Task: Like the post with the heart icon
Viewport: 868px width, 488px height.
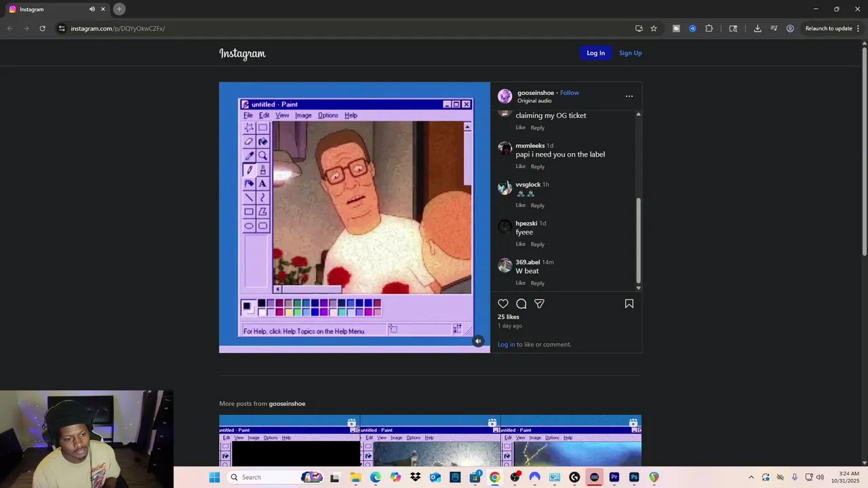Action: point(503,304)
